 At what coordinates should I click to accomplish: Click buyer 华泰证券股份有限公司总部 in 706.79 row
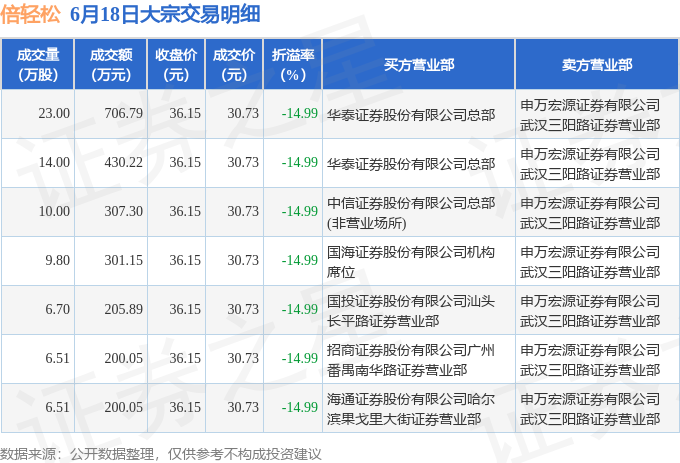(x=411, y=115)
